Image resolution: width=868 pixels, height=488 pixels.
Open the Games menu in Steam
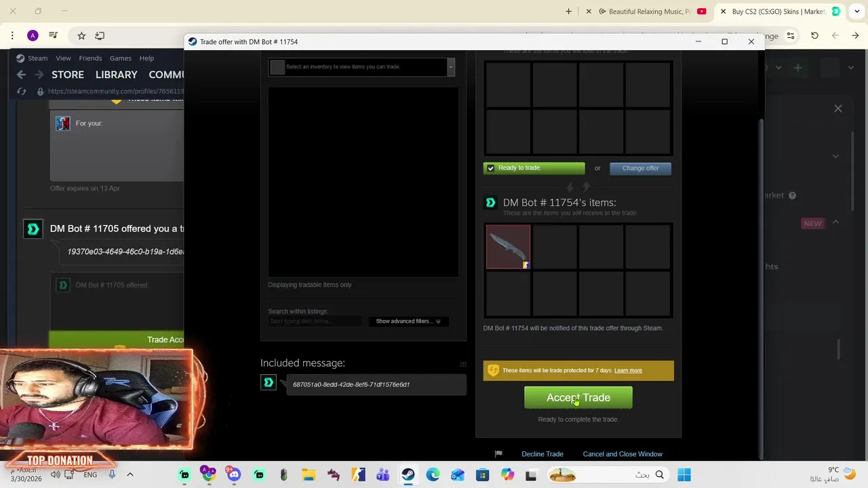click(x=121, y=58)
